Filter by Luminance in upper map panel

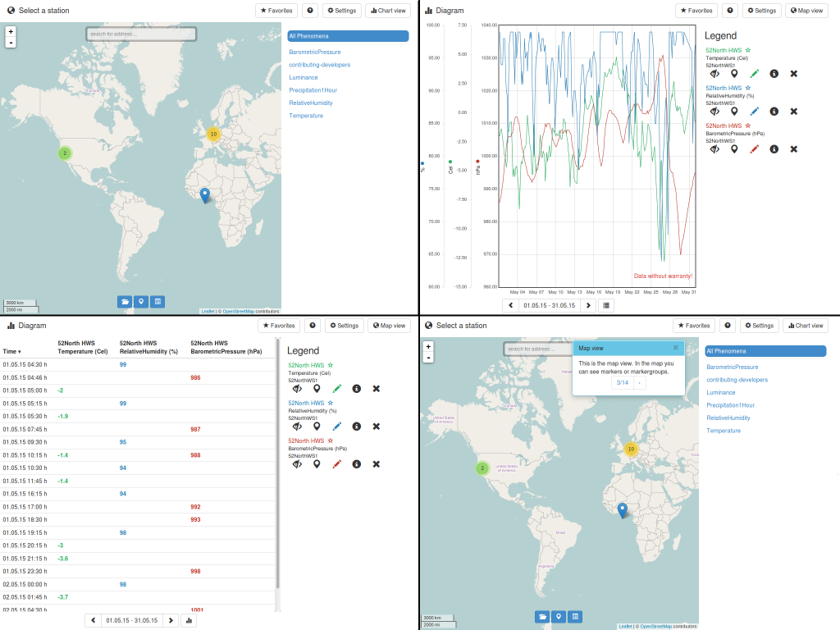pos(304,78)
